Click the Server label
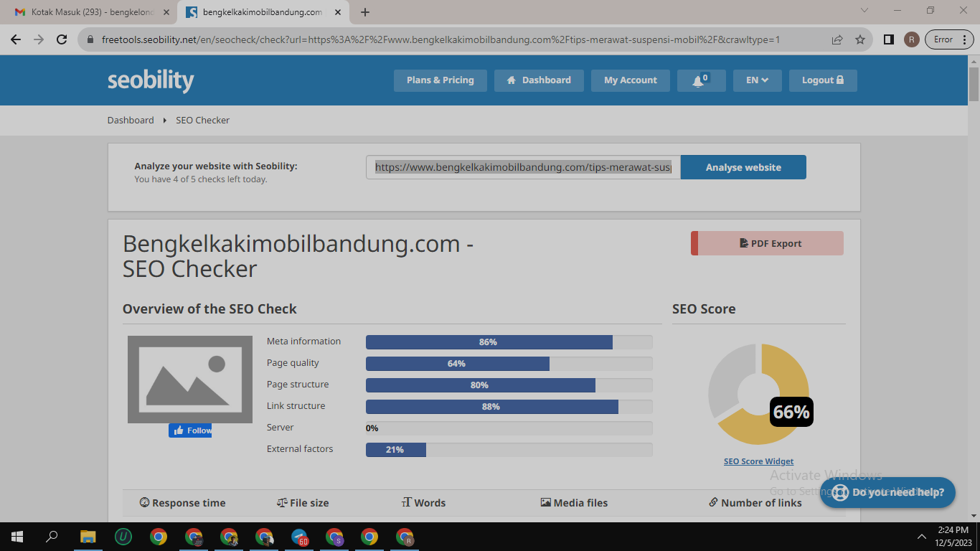 281,428
